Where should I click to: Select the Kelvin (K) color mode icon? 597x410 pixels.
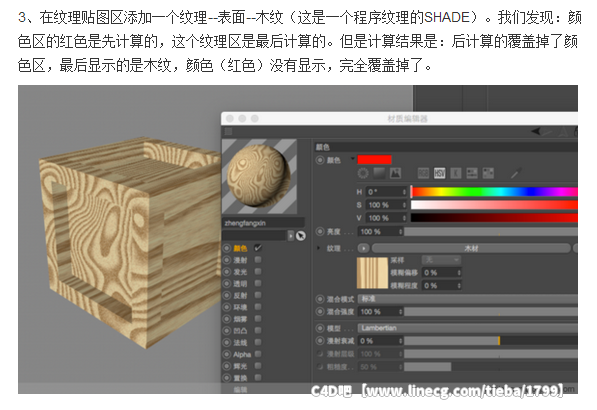[456, 174]
